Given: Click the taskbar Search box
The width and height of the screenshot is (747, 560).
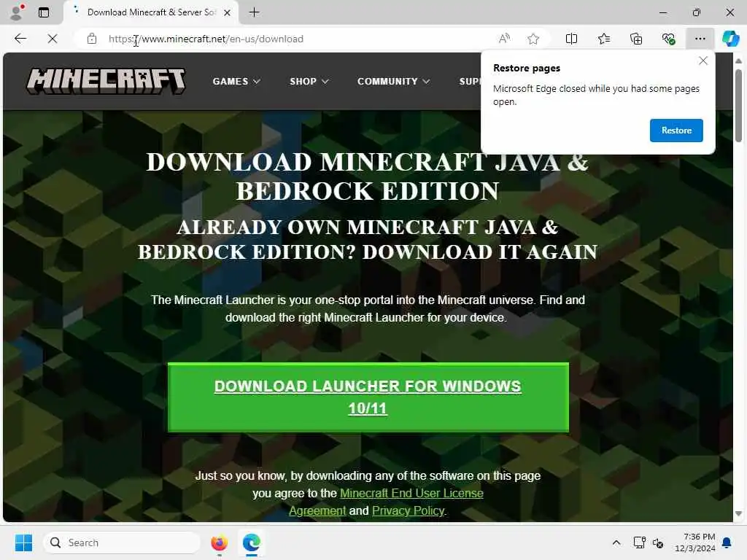Looking at the screenshot, I should [x=122, y=542].
